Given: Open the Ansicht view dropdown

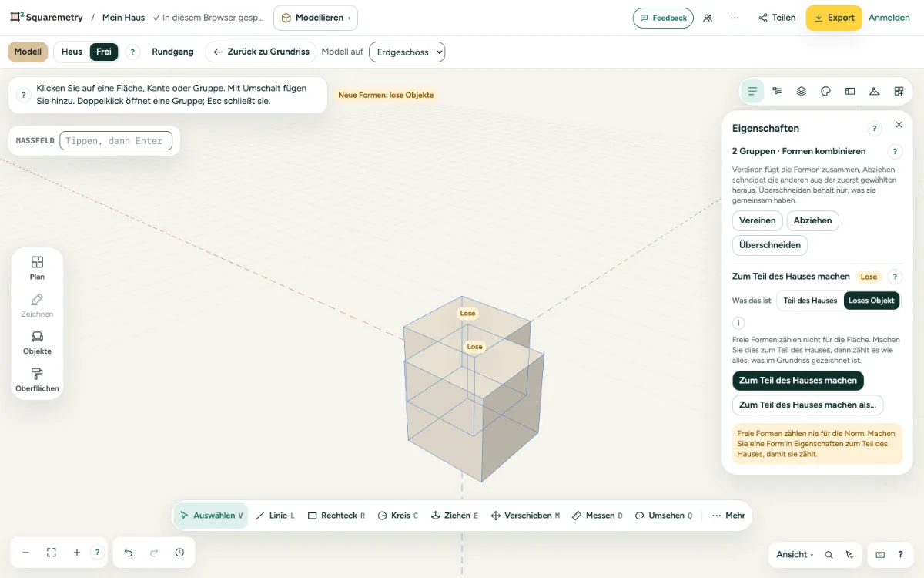Looking at the screenshot, I should pyautogui.click(x=795, y=555).
